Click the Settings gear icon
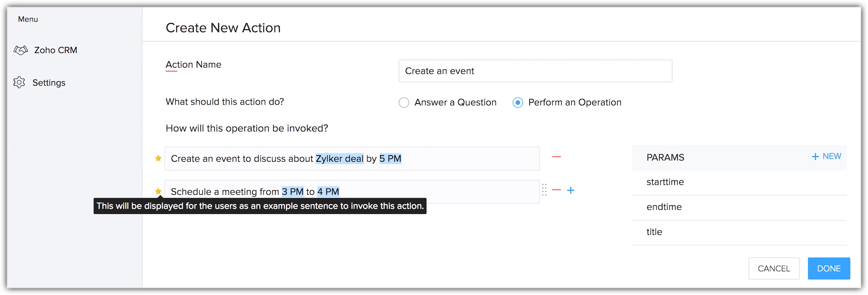 click(x=19, y=82)
